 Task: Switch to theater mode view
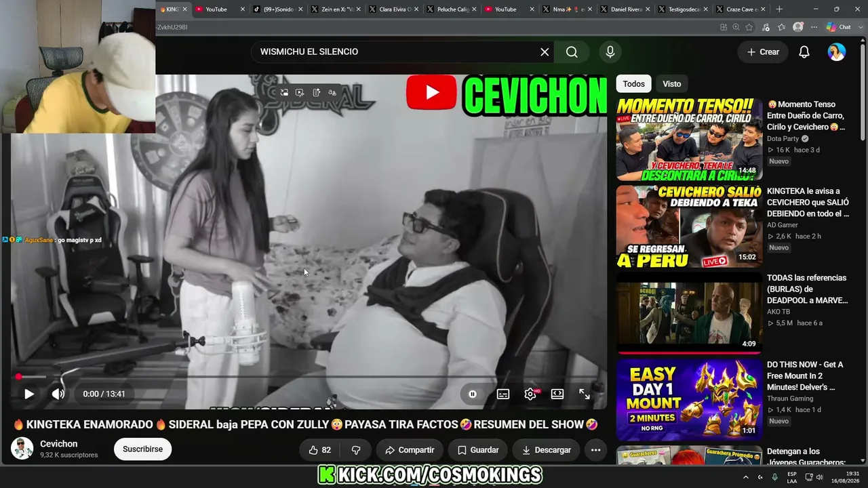(x=557, y=394)
